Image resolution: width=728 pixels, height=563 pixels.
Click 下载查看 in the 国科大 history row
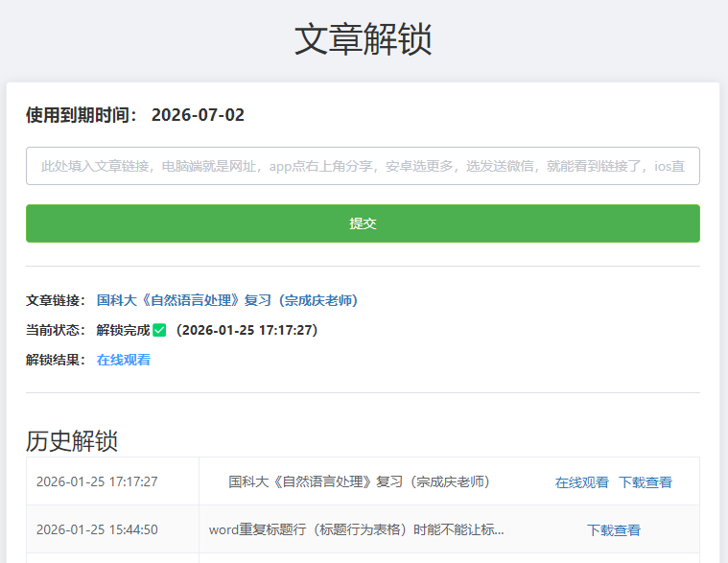click(x=645, y=482)
